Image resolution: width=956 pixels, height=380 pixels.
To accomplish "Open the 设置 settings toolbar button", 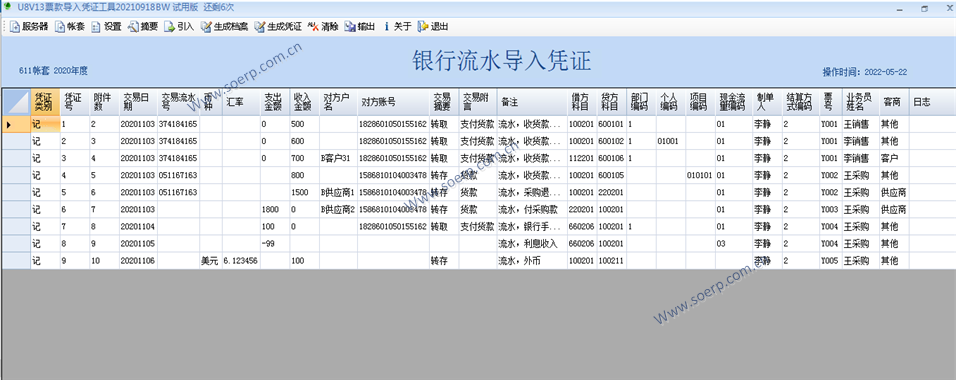I will [106, 27].
